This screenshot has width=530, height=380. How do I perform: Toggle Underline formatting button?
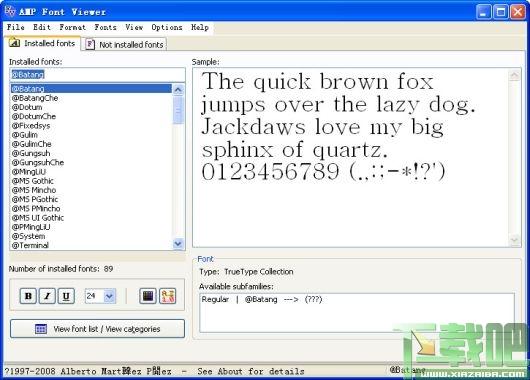coord(66,296)
